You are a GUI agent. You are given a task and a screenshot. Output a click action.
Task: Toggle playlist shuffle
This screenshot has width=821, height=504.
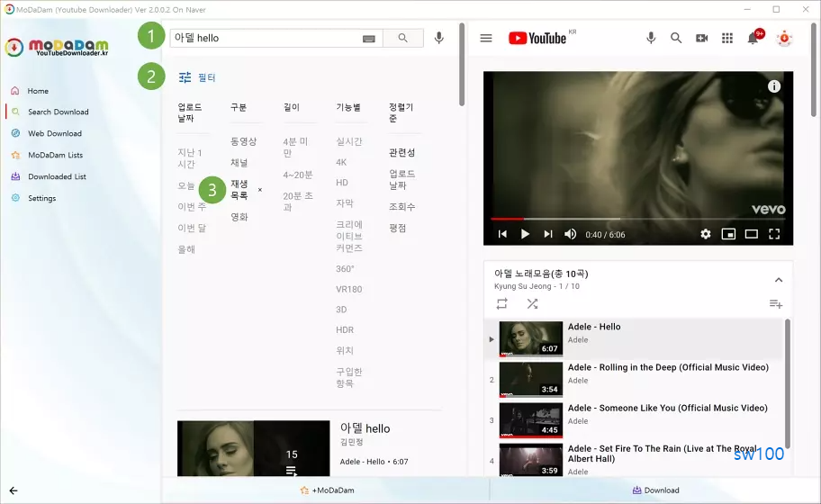point(532,303)
